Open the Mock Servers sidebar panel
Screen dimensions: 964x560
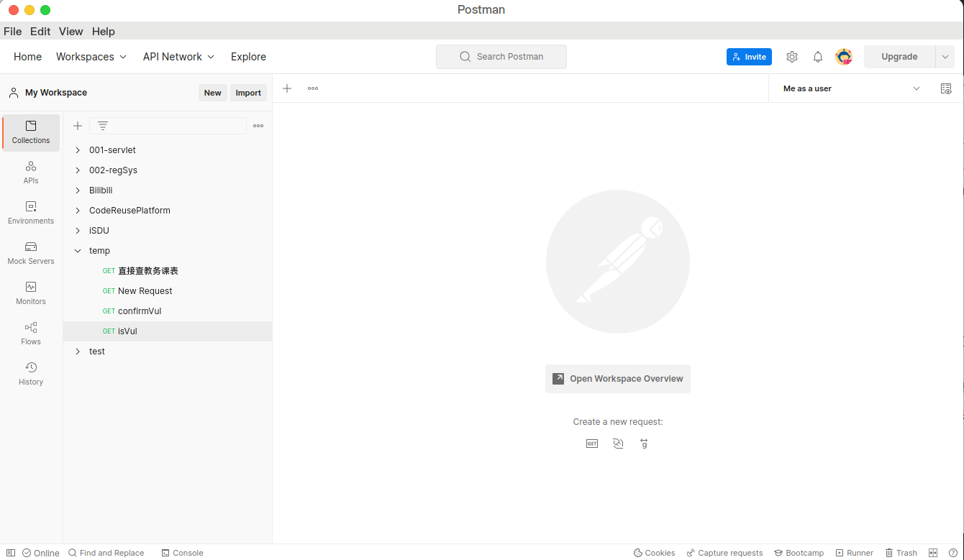31,253
